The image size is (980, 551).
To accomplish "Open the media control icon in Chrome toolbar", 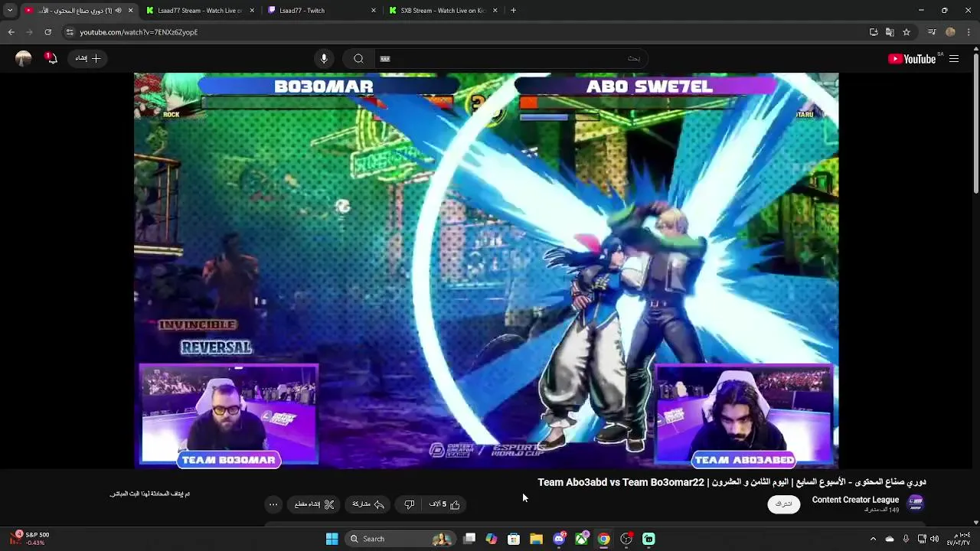I will tap(932, 32).
